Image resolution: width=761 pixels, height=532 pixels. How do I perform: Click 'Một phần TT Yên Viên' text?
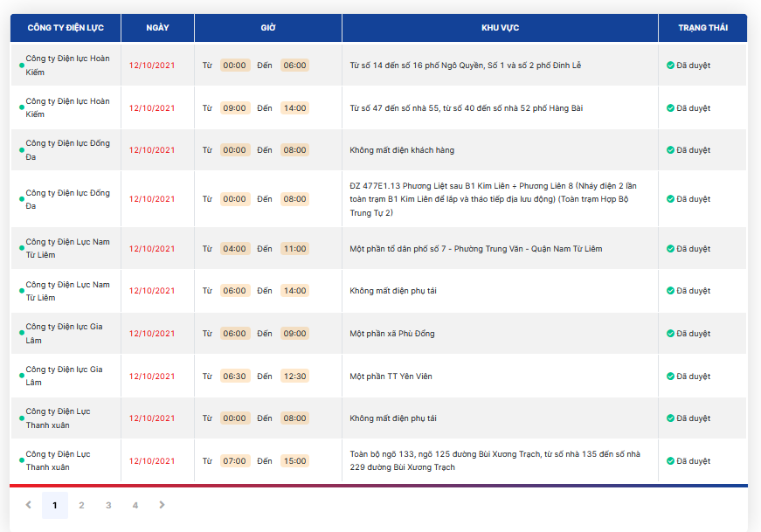pos(391,377)
